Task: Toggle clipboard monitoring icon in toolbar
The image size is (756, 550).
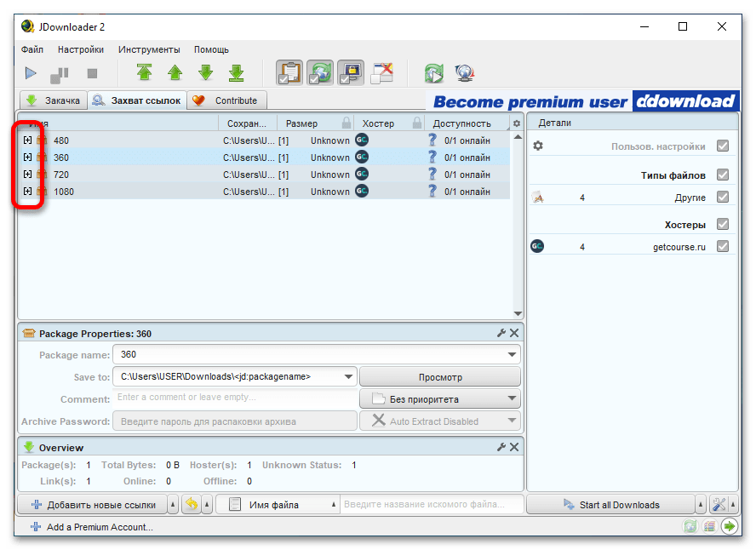Action: click(289, 72)
